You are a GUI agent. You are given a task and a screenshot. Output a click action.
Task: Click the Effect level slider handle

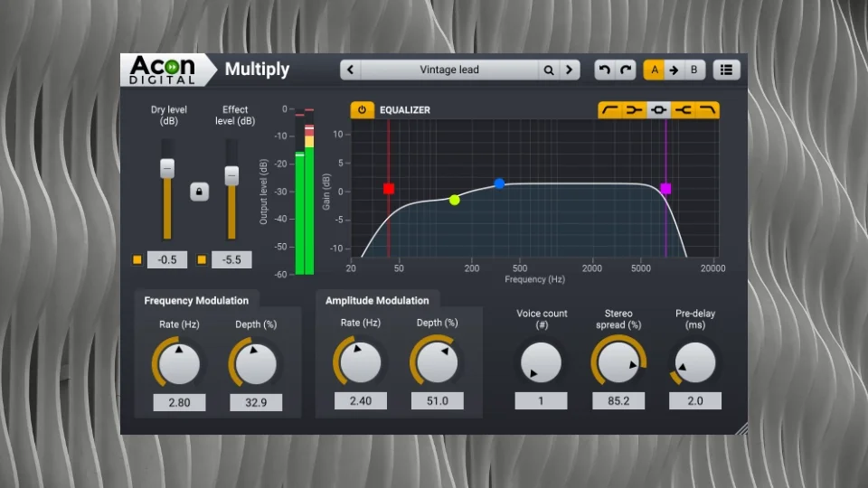point(231,176)
